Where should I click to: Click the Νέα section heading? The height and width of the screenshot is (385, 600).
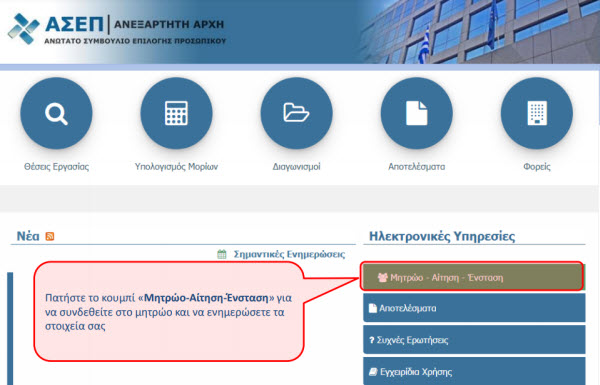pos(28,236)
